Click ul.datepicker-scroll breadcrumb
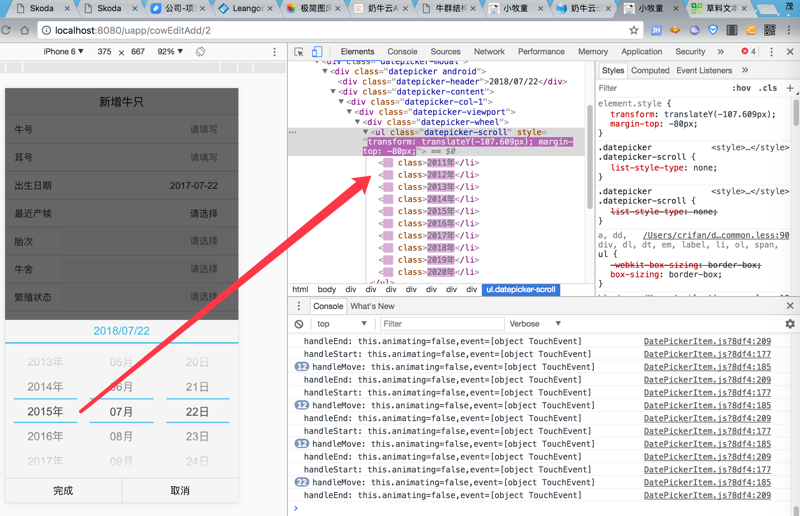 (520, 289)
